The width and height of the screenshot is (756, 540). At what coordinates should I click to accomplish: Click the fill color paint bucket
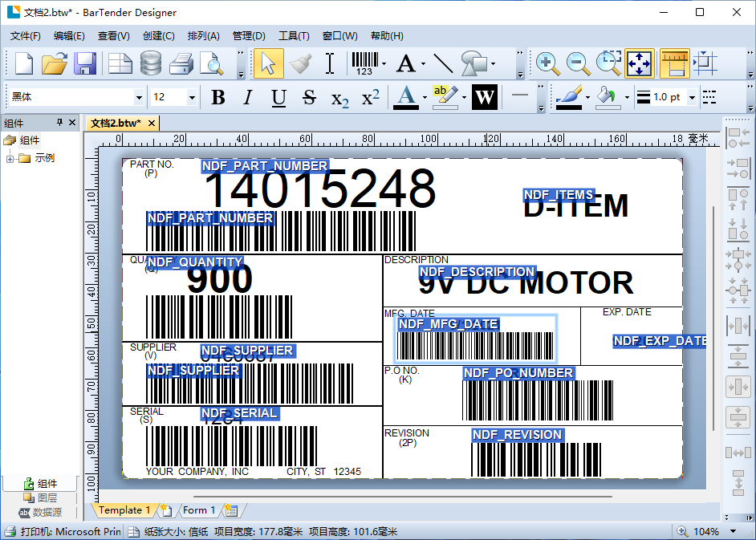click(608, 97)
